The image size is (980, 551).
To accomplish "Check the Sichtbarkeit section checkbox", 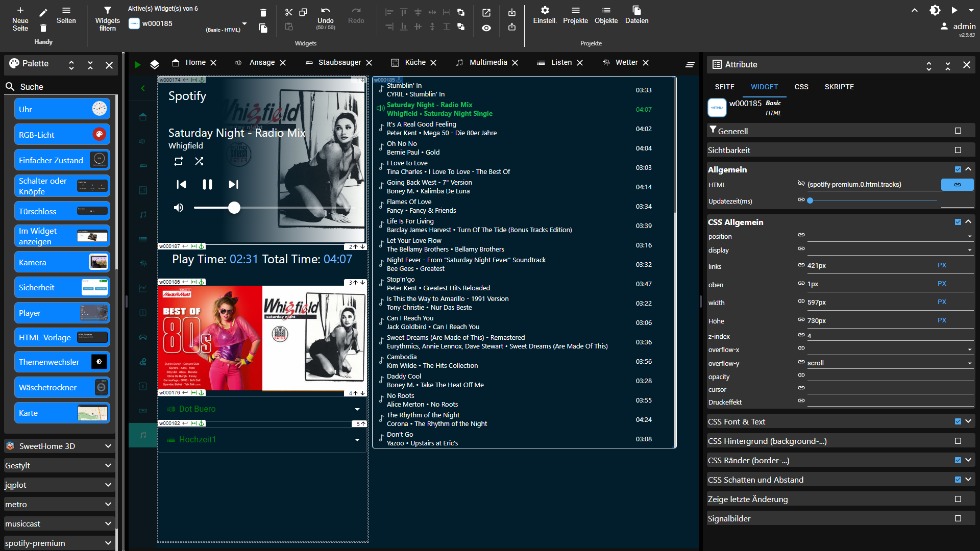I will 958,151.
